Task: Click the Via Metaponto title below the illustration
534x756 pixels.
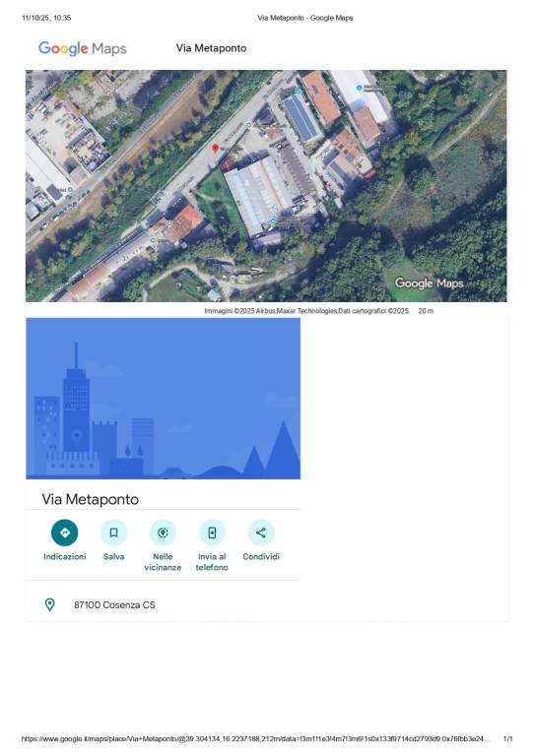Action: click(x=91, y=499)
